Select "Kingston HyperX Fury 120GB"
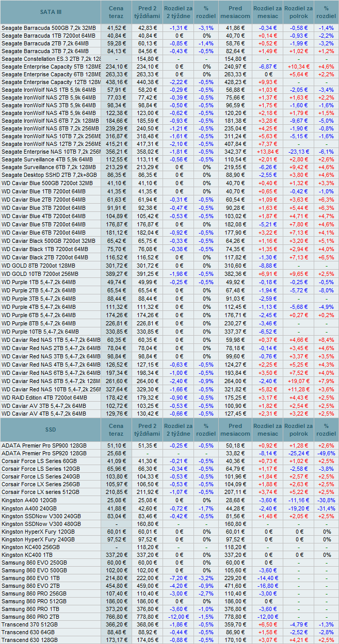339x644 pixels. point(38,532)
